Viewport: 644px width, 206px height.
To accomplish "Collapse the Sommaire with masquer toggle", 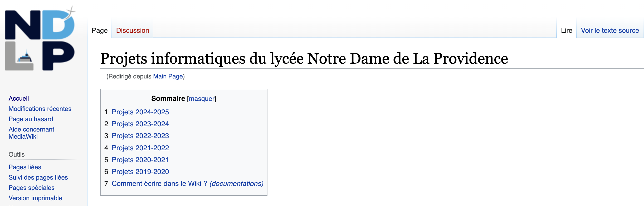I will (202, 99).
